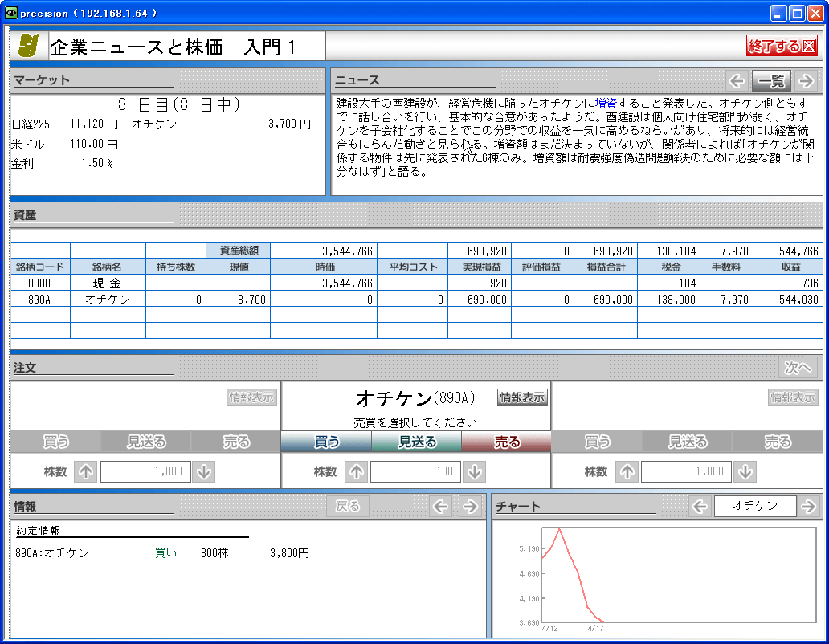829x644 pixels.
Task: Click 次へ in order panel
Action: point(798,367)
